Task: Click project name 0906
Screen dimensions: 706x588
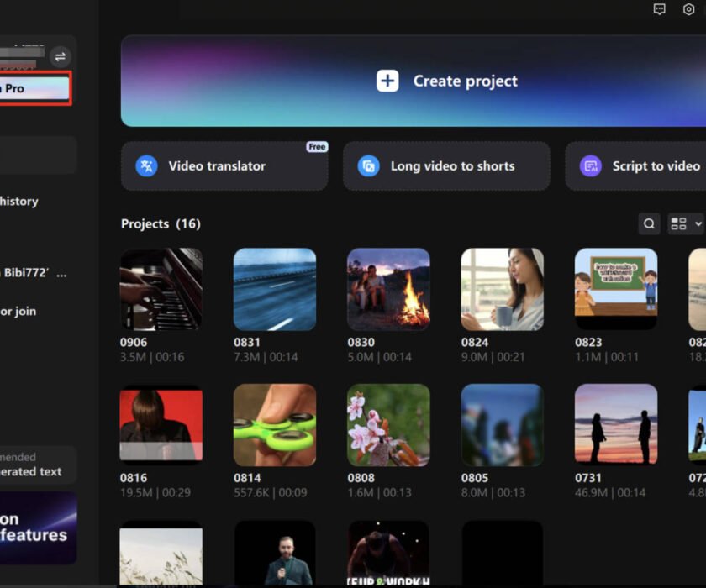Action: tap(134, 343)
